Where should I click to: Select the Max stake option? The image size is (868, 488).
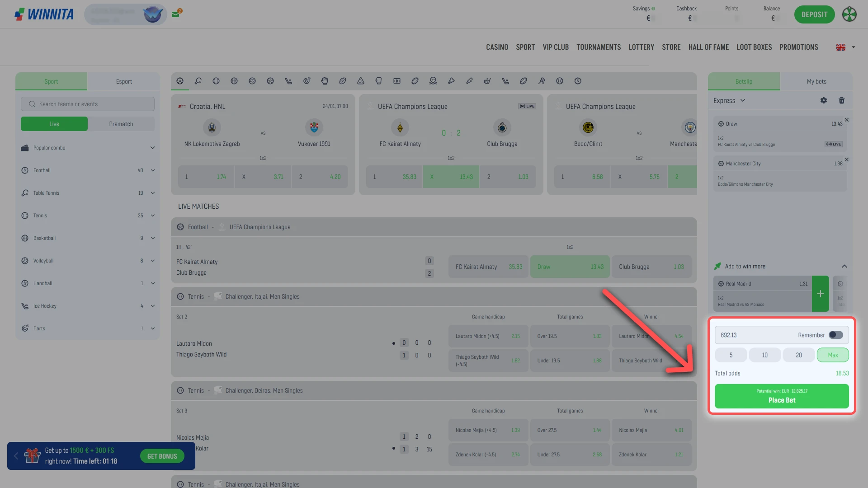pyautogui.click(x=832, y=355)
